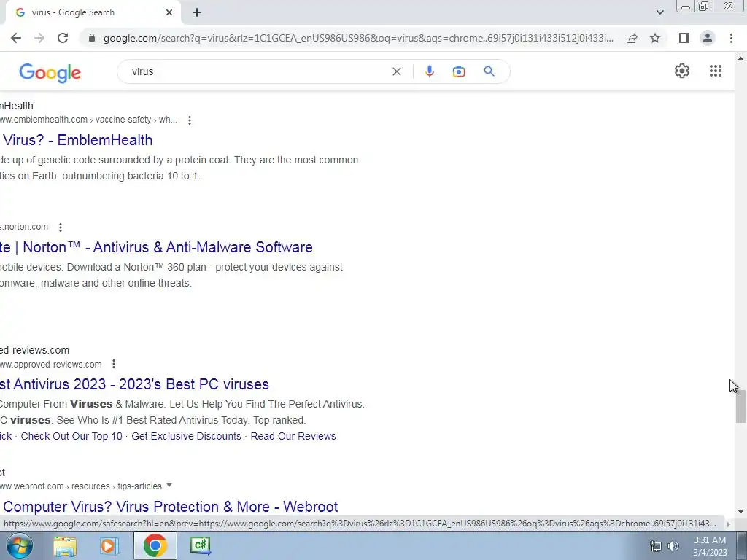Screen dimensions: 747x560
Task: Click the www.approved-reviews.com URL text
Action: [x=51, y=365]
